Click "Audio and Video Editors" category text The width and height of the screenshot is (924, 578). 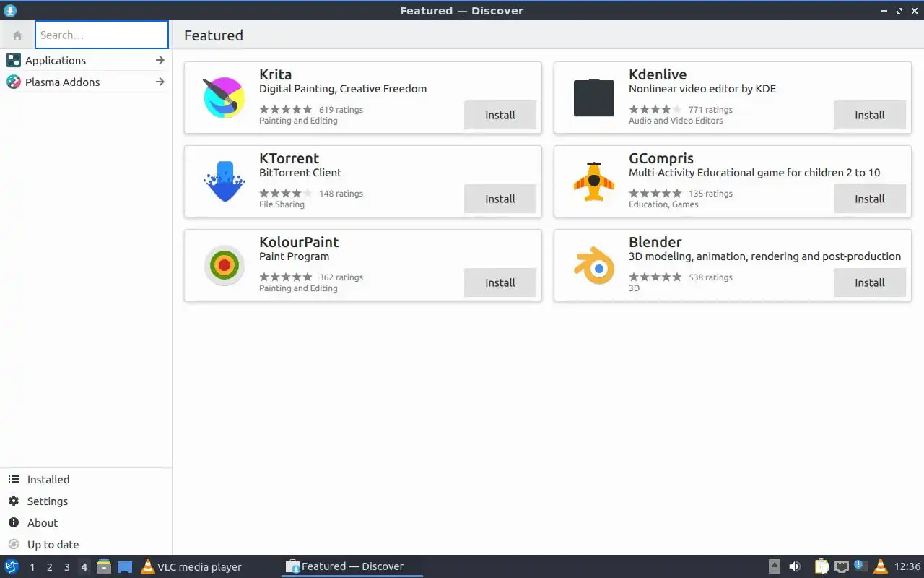click(676, 121)
